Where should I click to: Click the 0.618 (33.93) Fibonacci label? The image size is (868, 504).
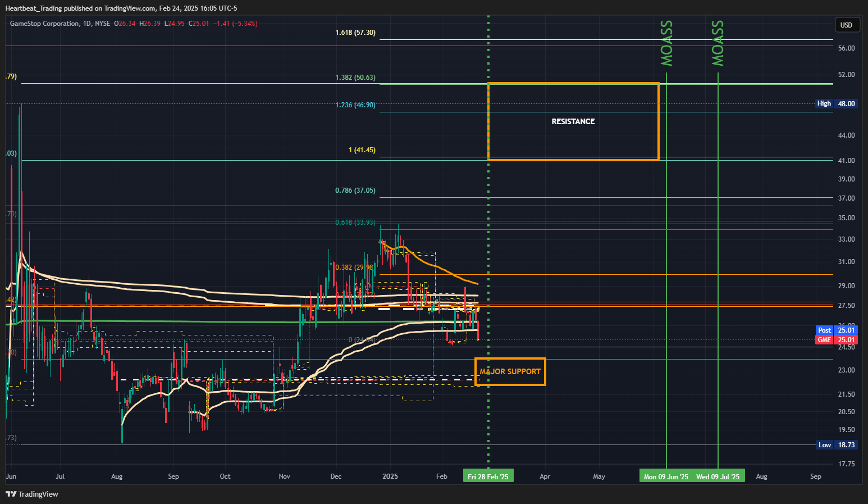[355, 223]
